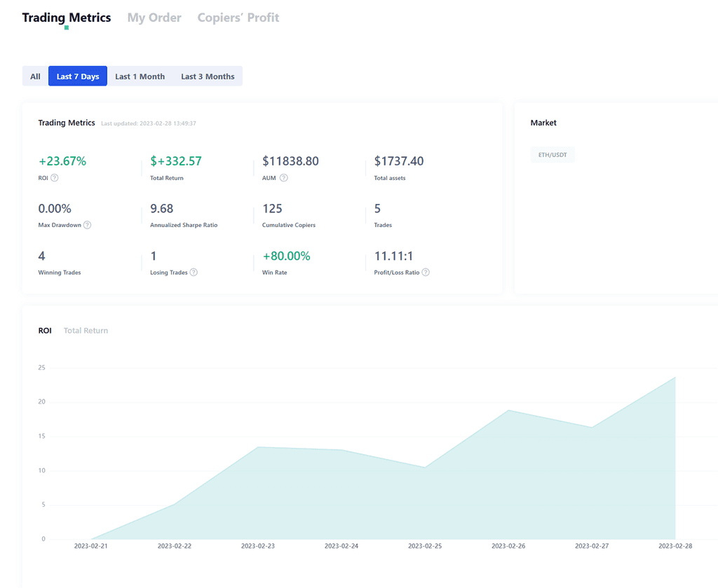Click the Losing Trades question mark icon
Screen dimensions: 718x588
click(x=194, y=272)
